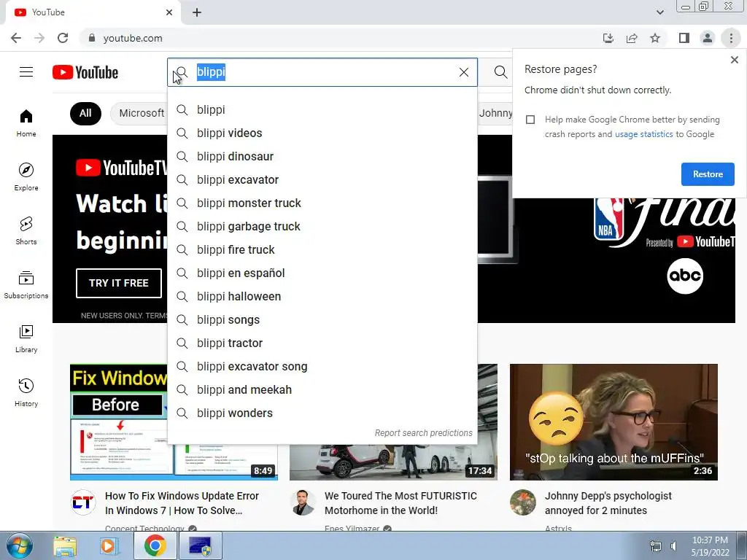747x560 pixels.
Task: Enable sending crash reports checkbox
Action: tap(530, 120)
